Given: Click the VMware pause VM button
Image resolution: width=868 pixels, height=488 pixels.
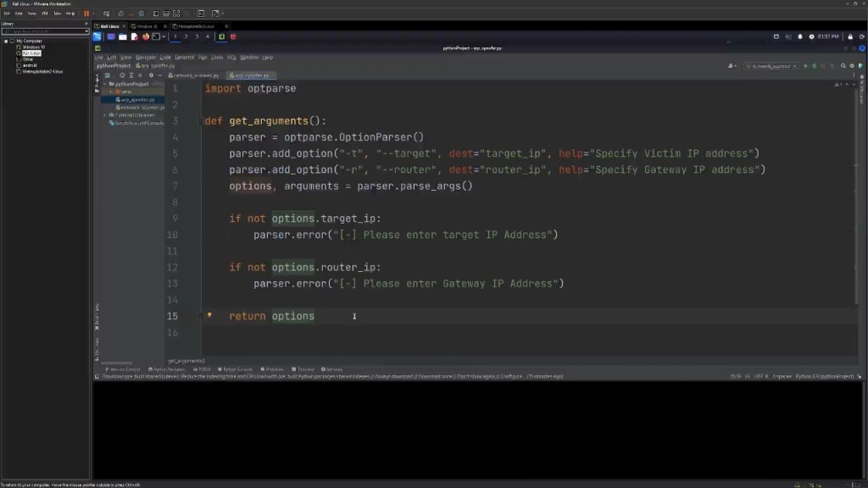Looking at the screenshot, I should tap(86, 14).
